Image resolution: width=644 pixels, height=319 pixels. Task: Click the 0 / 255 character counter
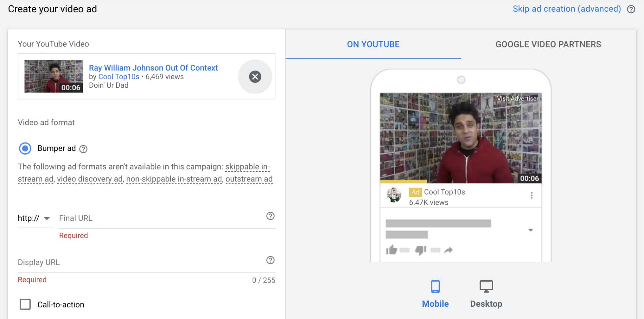(264, 280)
